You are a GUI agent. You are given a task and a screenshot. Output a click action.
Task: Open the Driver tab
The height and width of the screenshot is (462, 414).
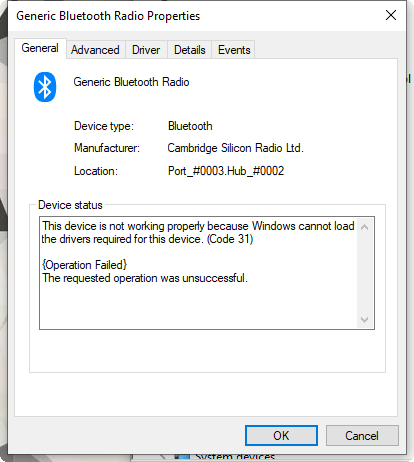pyautogui.click(x=146, y=50)
